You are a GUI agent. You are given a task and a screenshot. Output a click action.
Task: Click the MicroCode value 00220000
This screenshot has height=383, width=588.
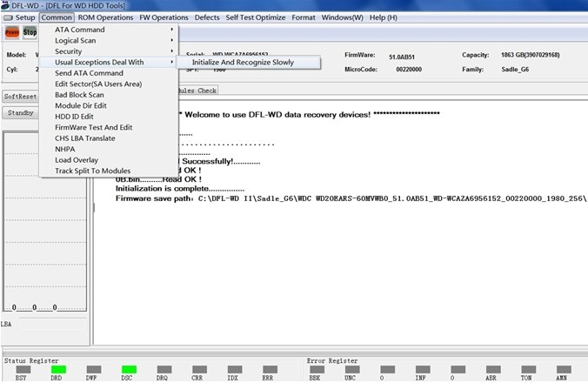tap(409, 70)
